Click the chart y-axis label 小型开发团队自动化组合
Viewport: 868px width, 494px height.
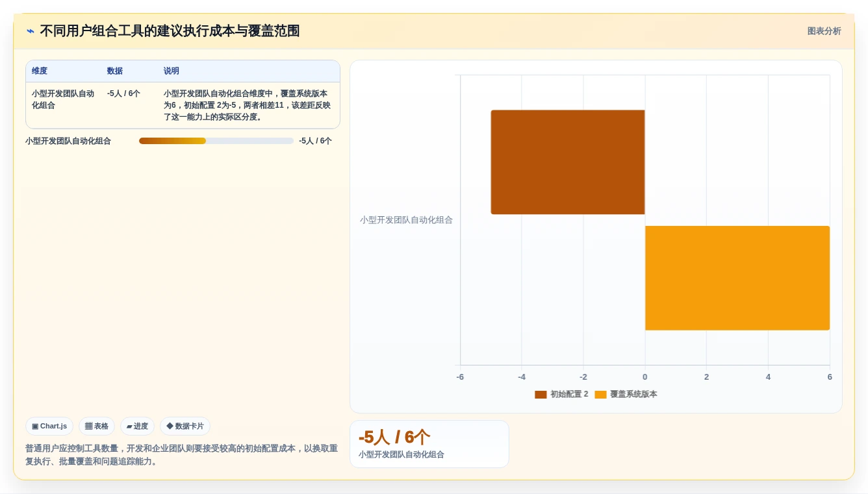coord(406,220)
